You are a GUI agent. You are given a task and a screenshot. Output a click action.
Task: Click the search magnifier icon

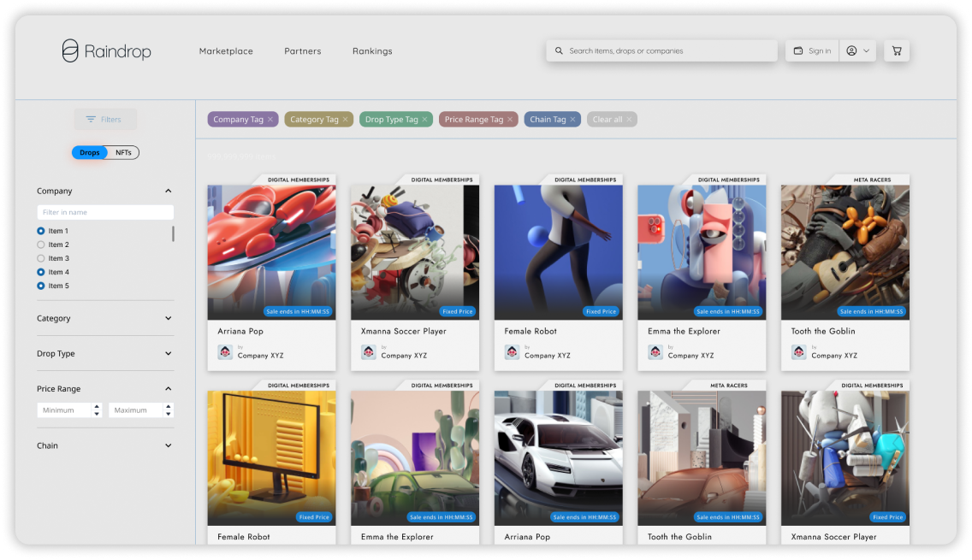[x=560, y=51]
